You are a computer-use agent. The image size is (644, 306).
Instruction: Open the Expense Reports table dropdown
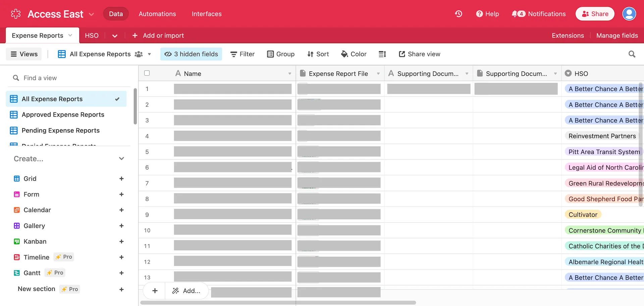point(70,35)
